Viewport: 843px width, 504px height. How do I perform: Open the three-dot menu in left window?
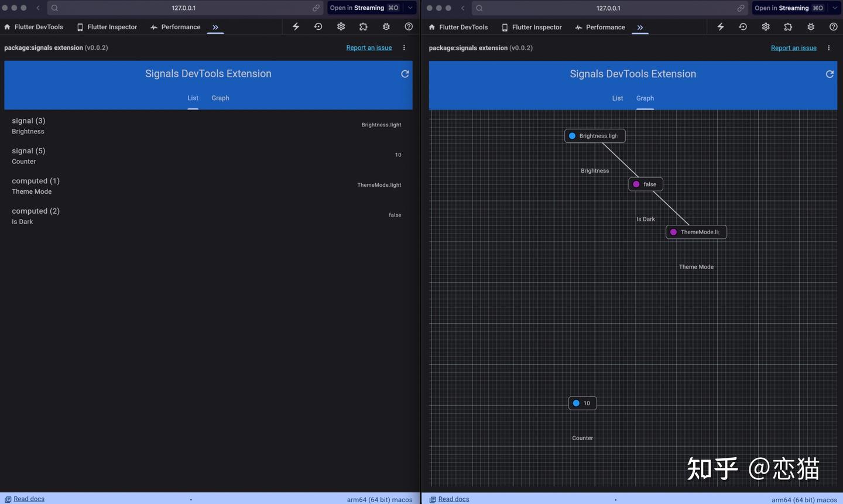[404, 48]
